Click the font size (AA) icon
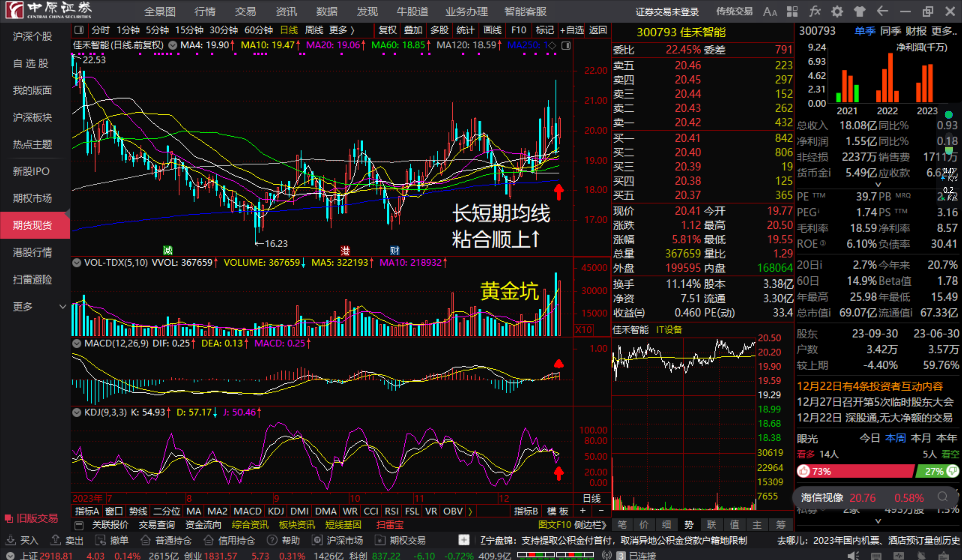 click(770, 12)
